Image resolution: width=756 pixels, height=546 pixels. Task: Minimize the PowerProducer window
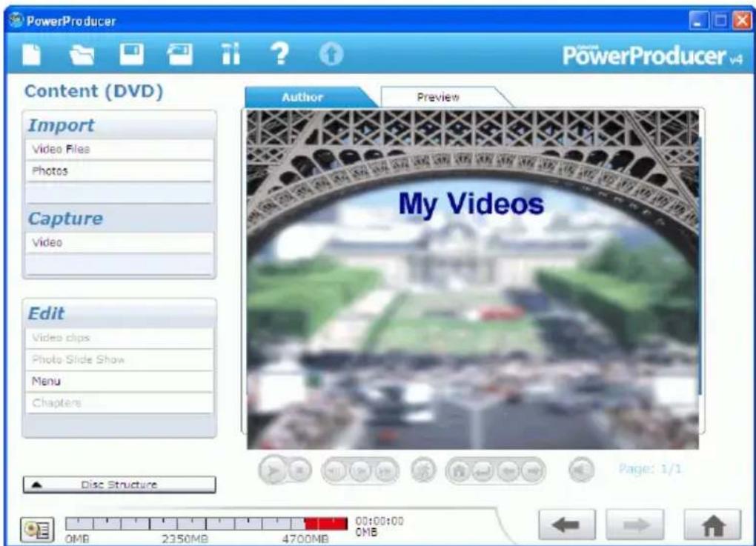pos(697,21)
